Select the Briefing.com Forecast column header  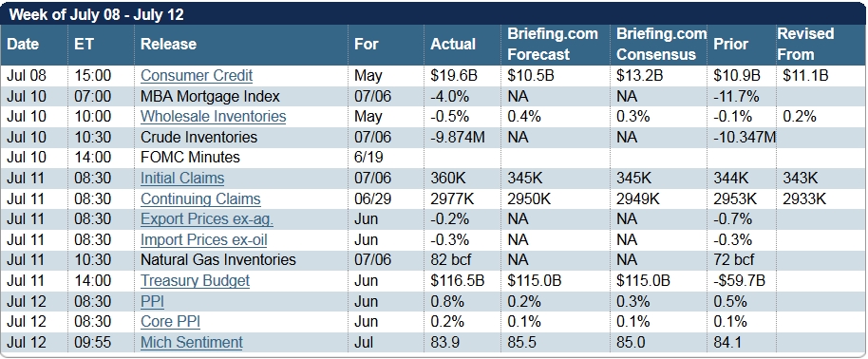point(553,44)
